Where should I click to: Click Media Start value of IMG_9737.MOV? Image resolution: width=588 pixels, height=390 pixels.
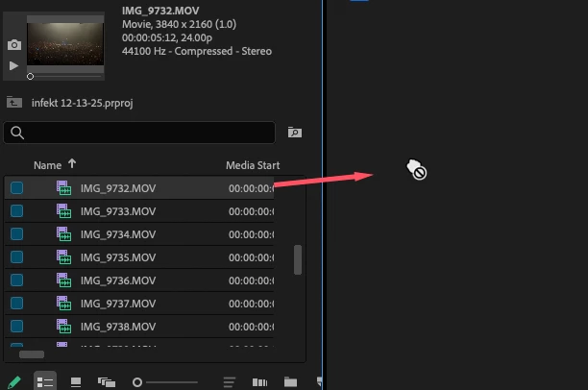[252, 304]
